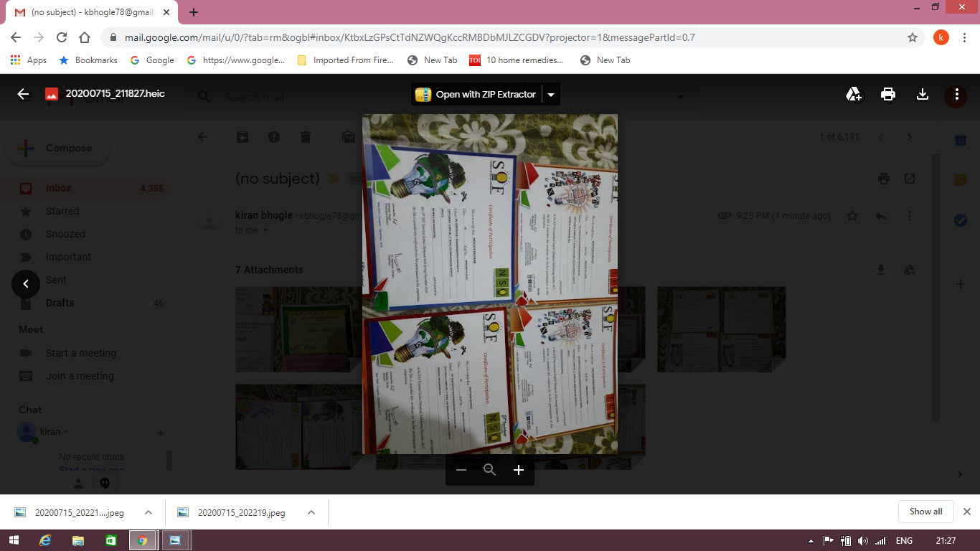The width and height of the screenshot is (980, 551).
Task: Launch Internet Explorer from the taskbar
Action: pos(45,540)
